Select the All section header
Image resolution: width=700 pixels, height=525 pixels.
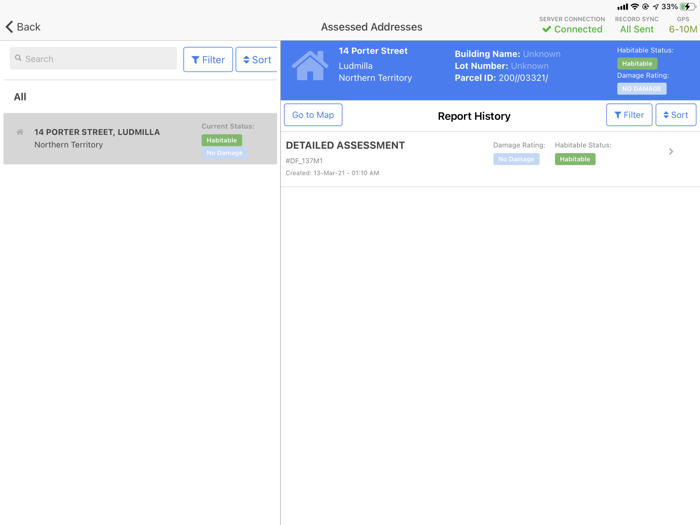click(20, 97)
